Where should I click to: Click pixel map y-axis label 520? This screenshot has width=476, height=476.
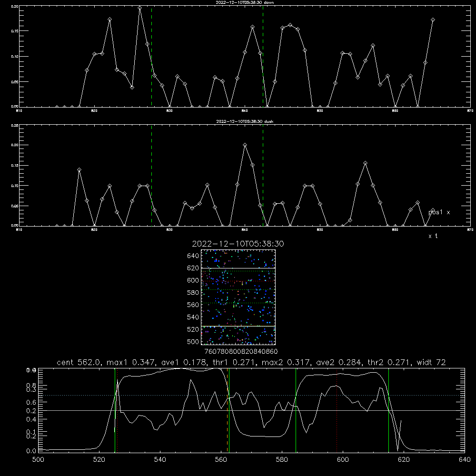pyautogui.click(x=193, y=329)
